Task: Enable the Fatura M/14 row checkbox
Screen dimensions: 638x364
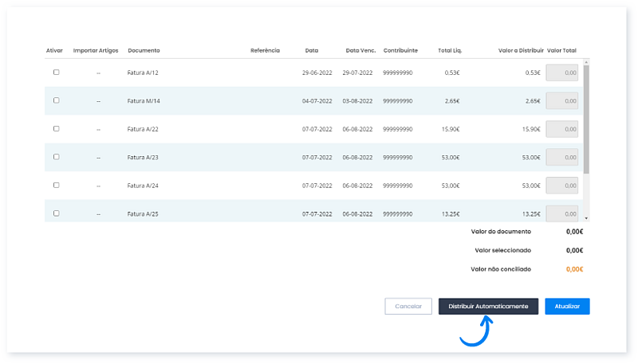Action: click(x=56, y=100)
